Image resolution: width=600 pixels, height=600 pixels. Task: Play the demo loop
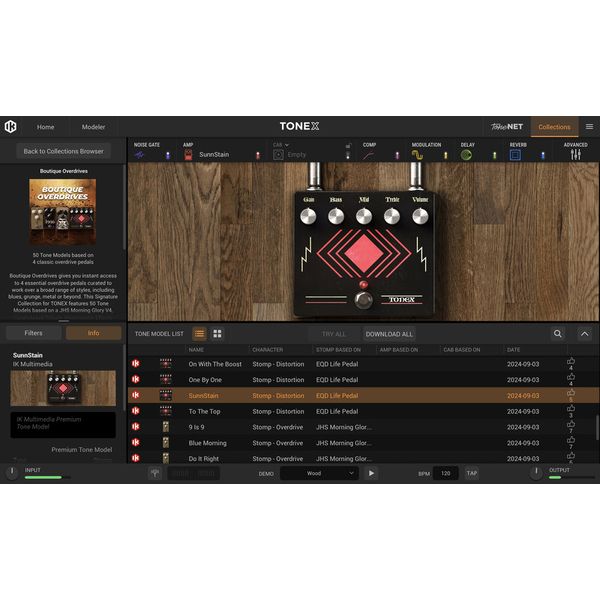[x=371, y=473]
